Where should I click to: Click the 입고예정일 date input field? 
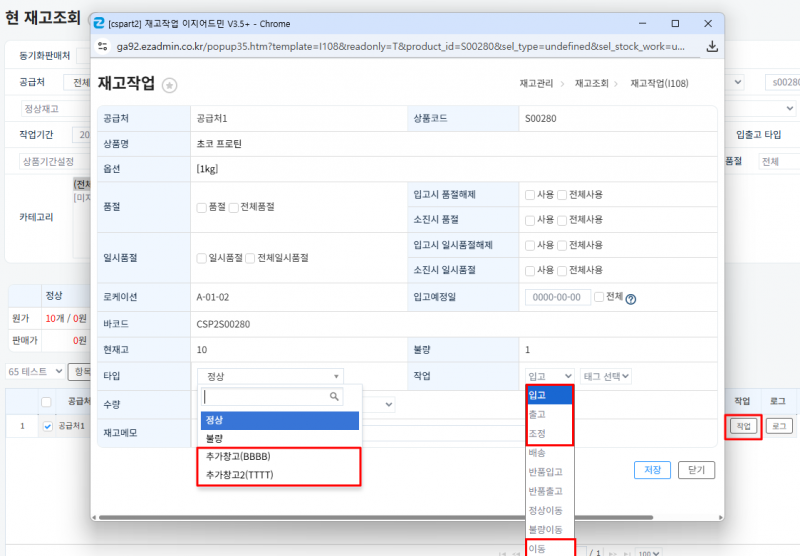(x=557, y=297)
